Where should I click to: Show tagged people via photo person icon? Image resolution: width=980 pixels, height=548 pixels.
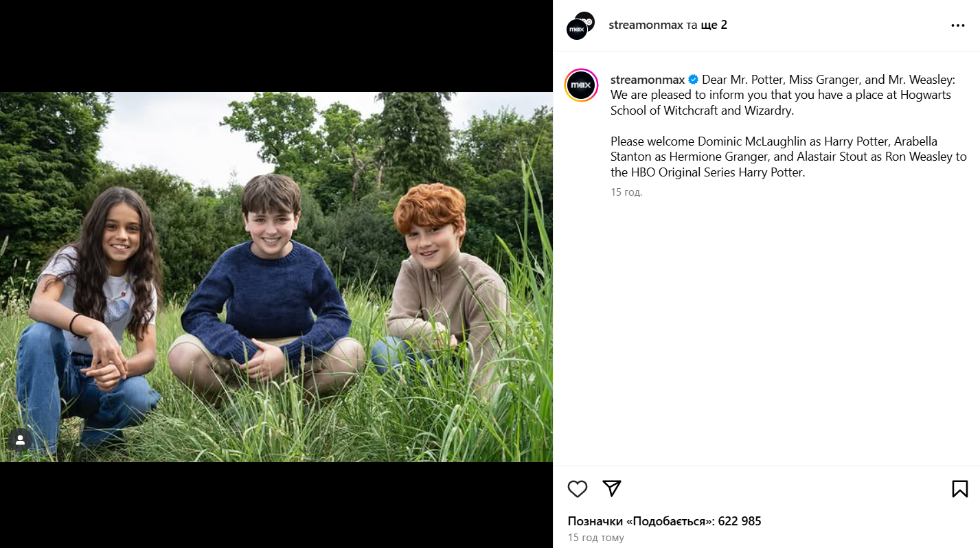click(20, 441)
